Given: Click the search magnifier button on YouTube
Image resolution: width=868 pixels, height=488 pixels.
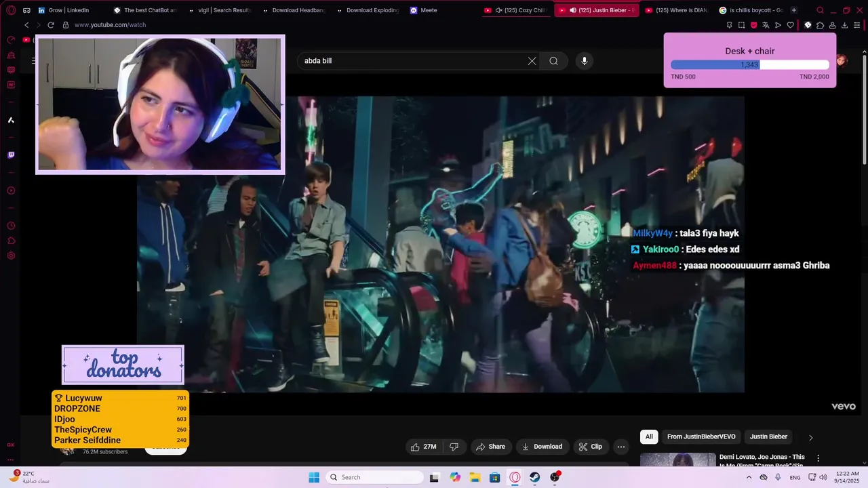Looking at the screenshot, I should point(553,61).
